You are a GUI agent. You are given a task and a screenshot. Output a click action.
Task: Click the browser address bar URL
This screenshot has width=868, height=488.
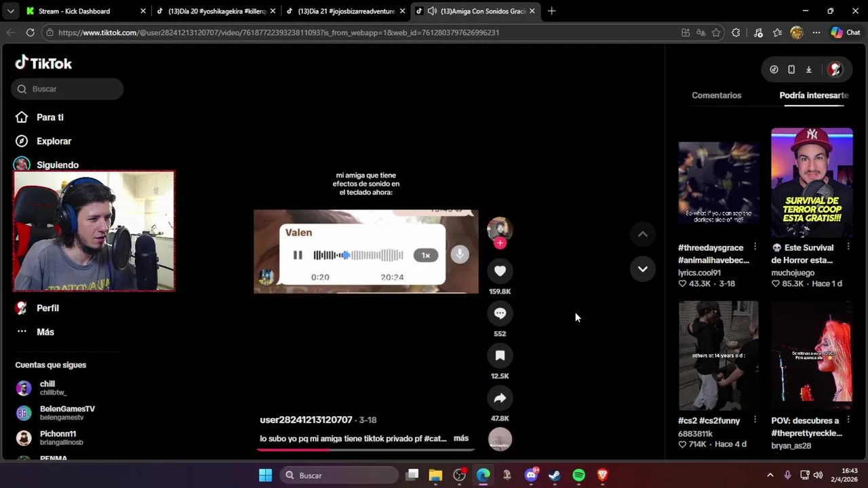point(279,33)
